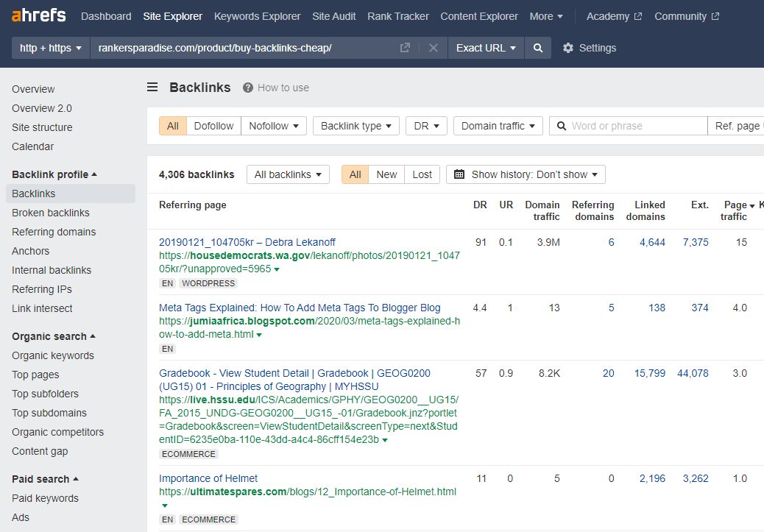Go to Dashboard in top navigation

point(106,16)
